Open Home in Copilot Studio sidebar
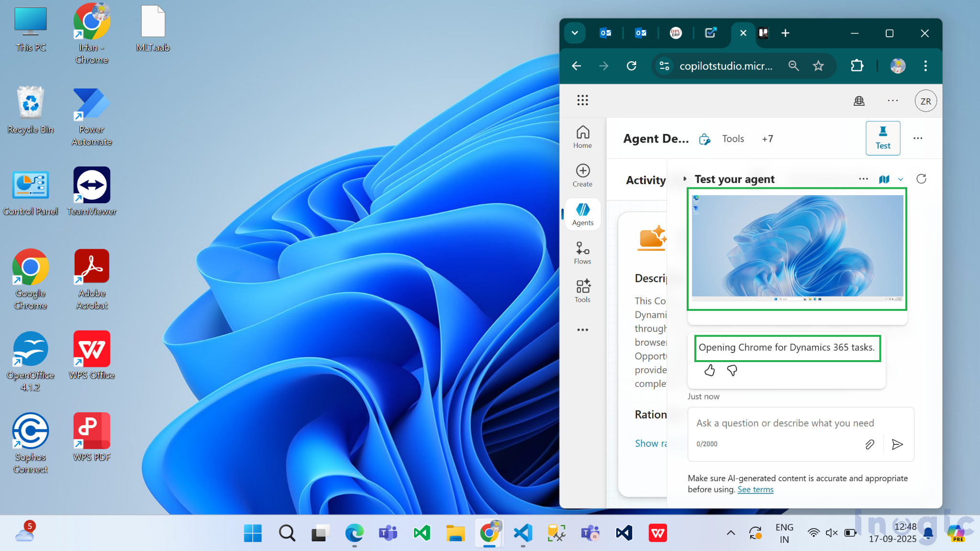The width and height of the screenshot is (980, 551). (x=582, y=137)
